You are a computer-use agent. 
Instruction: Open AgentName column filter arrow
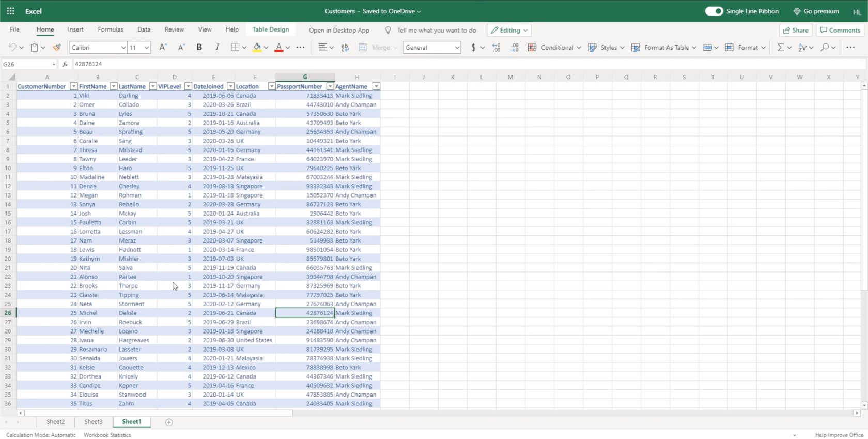(x=376, y=86)
